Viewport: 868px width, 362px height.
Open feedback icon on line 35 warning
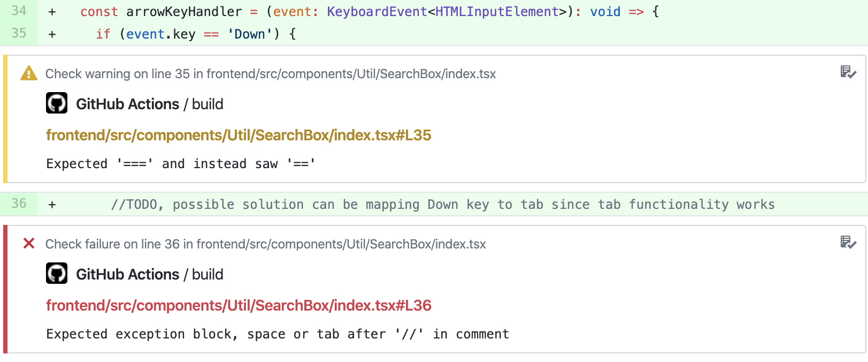(x=848, y=72)
